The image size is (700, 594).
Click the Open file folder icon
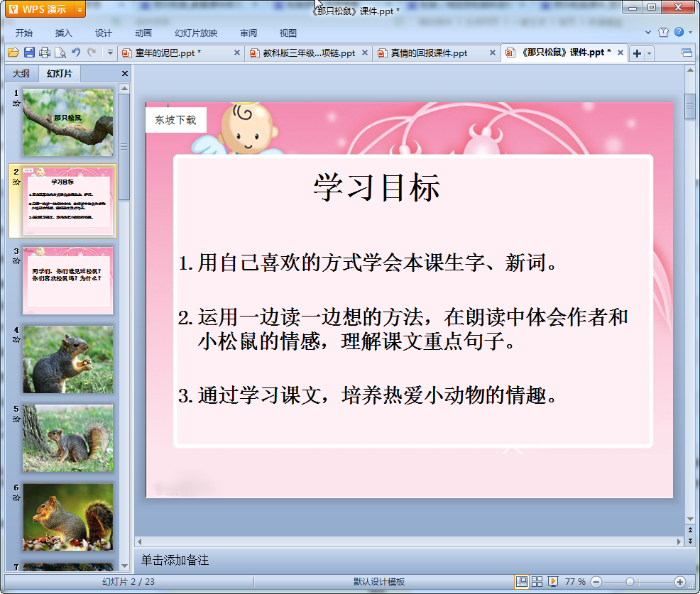pyautogui.click(x=13, y=53)
